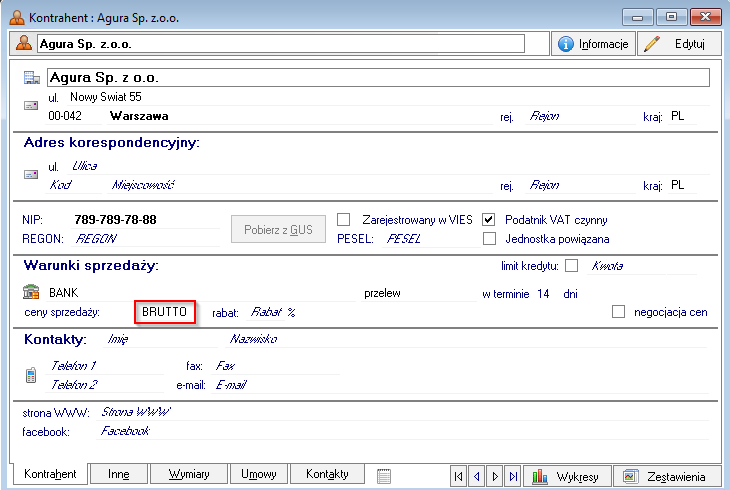The height and width of the screenshot is (490, 730).
Task: Click the building icon beside company name
Action: [x=31, y=78]
